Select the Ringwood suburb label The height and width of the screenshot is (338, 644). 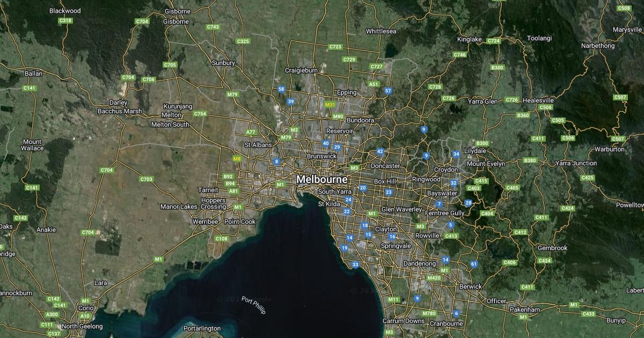426,179
